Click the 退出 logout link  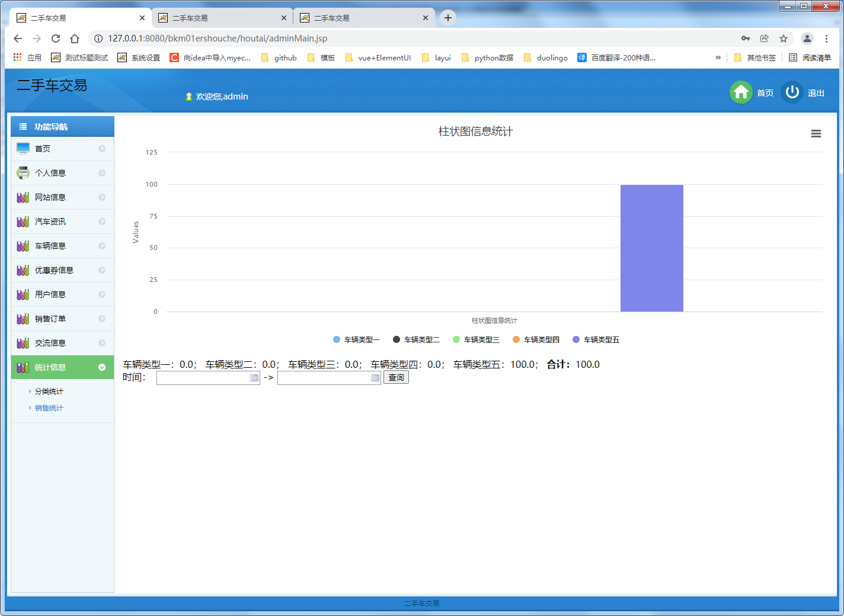pyautogui.click(x=816, y=93)
